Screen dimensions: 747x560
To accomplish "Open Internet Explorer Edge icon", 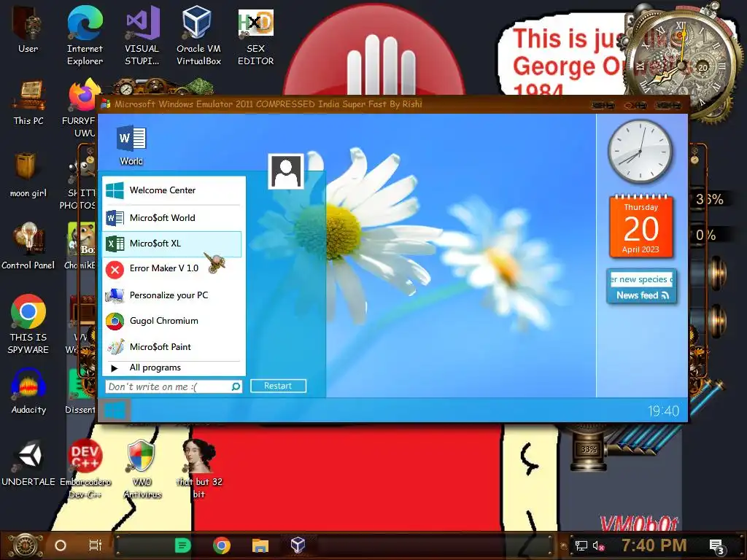I will coord(85,36).
